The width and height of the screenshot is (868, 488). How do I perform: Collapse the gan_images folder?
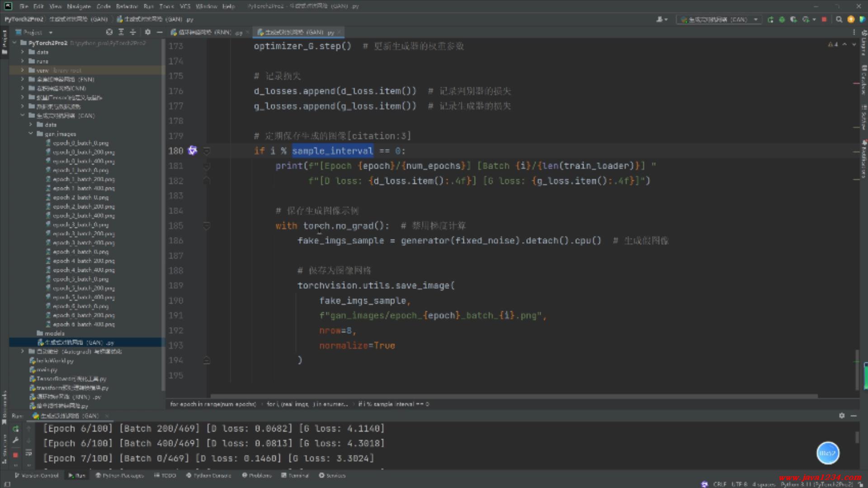(x=31, y=134)
